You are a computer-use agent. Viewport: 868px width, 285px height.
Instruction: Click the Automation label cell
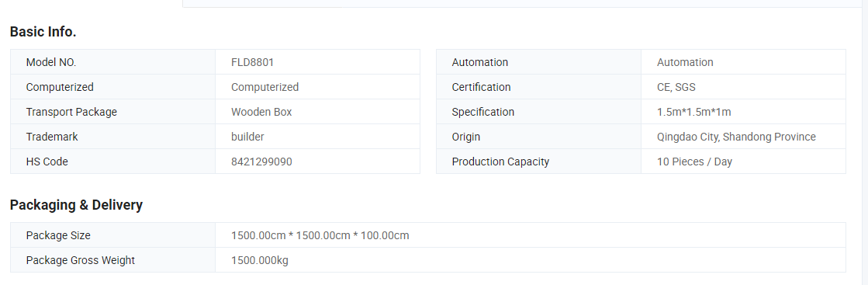(x=538, y=62)
